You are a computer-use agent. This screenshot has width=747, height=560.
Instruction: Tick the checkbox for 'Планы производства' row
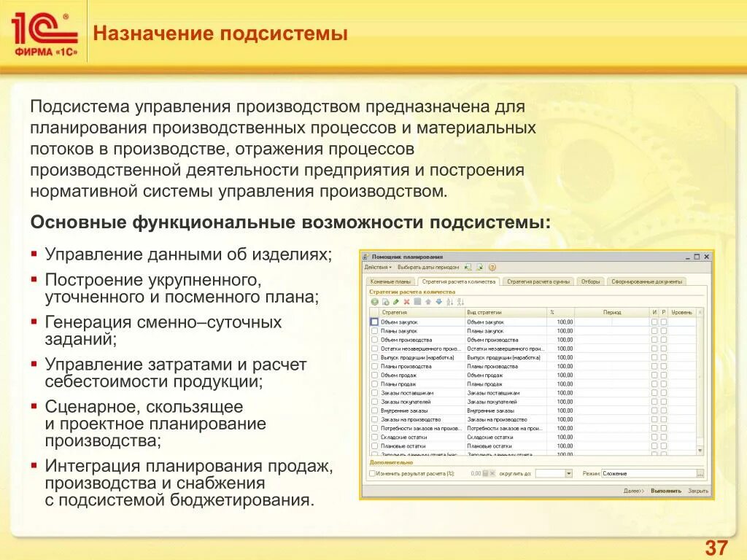[x=374, y=367]
